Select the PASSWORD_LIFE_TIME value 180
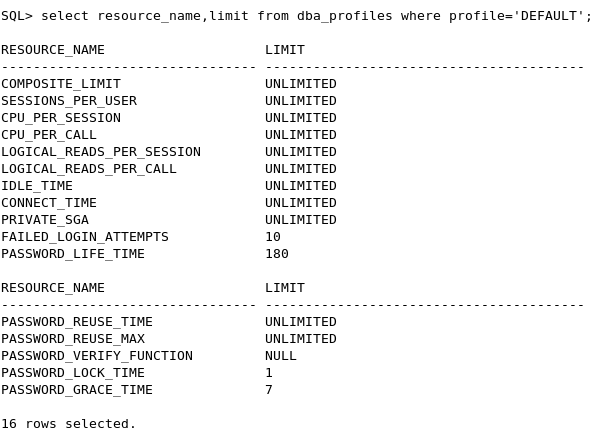The image size is (594, 430). (277, 254)
